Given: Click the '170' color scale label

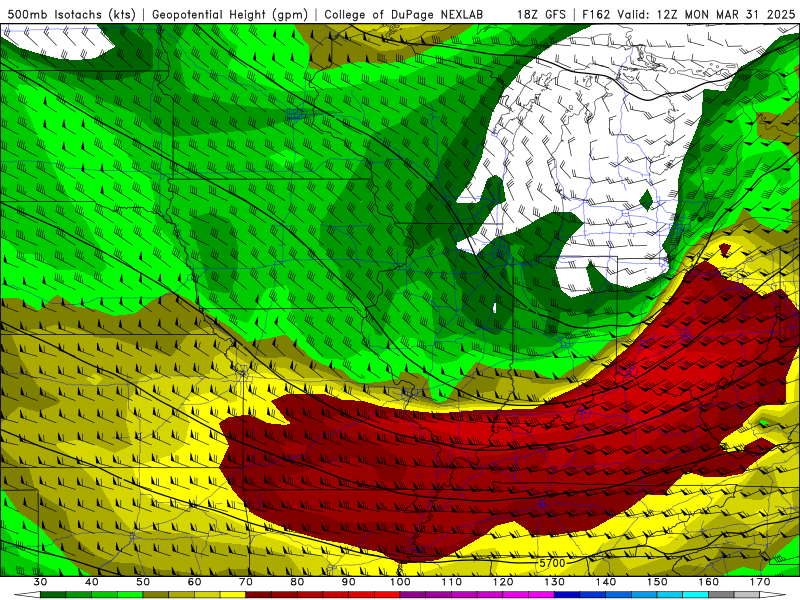Looking at the screenshot, I should point(760,582).
